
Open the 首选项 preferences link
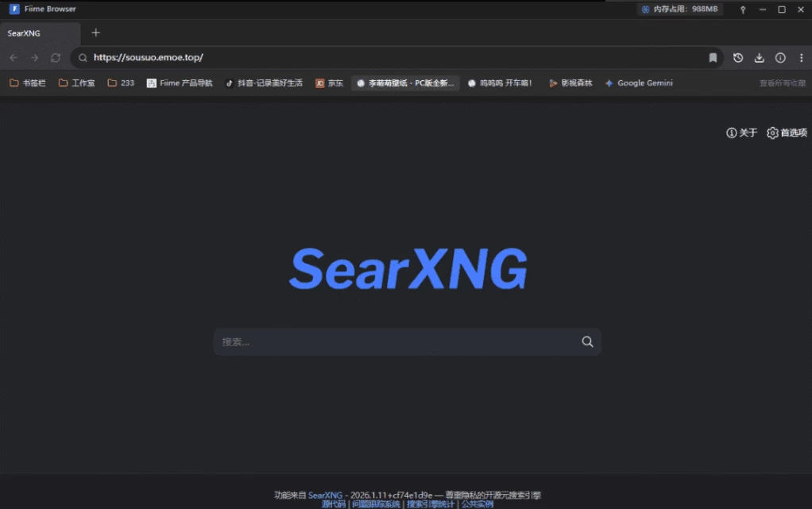coord(787,133)
